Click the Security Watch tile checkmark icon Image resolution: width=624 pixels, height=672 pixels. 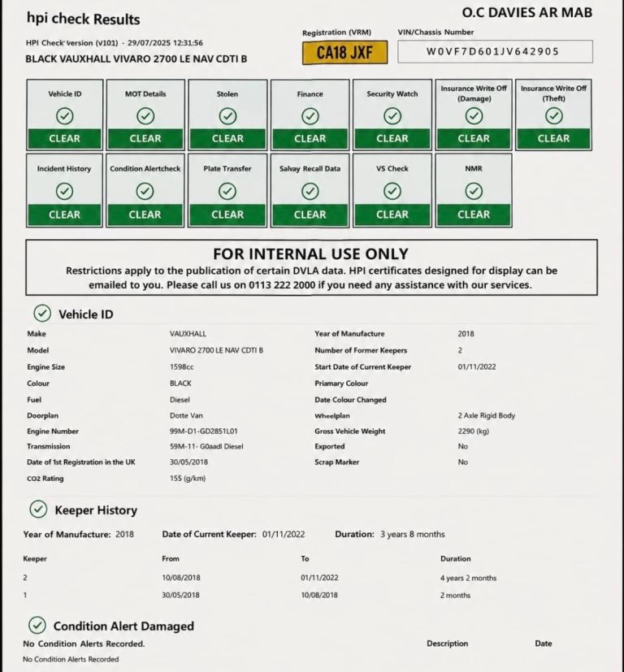tap(392, 116)
